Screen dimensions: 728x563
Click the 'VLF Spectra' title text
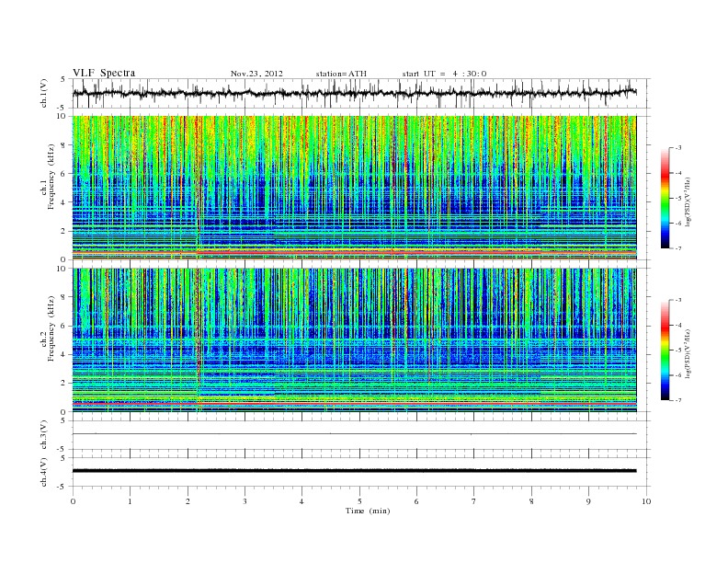coord(104,73)
